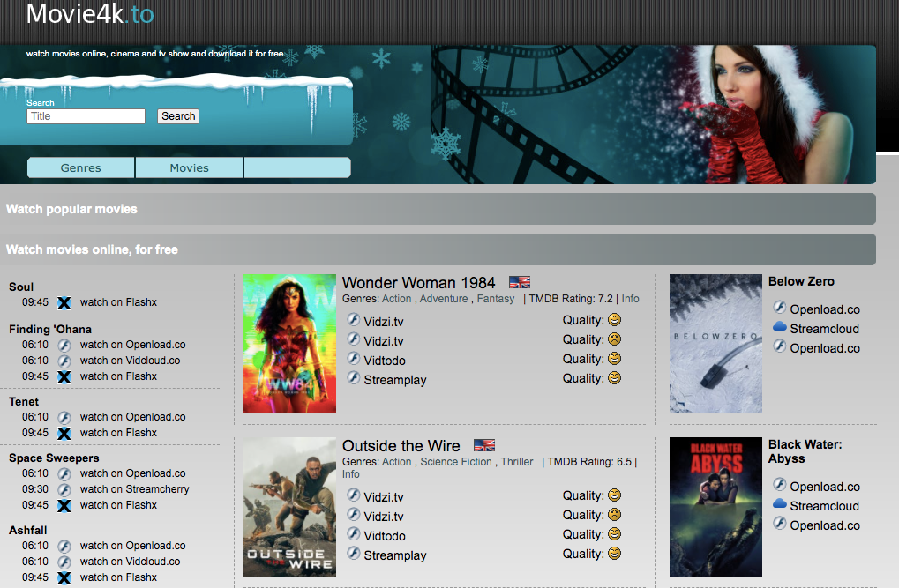Select last Openload.co link under Below Zero
The height and width of the screenshot is (588, 899).
825,348
